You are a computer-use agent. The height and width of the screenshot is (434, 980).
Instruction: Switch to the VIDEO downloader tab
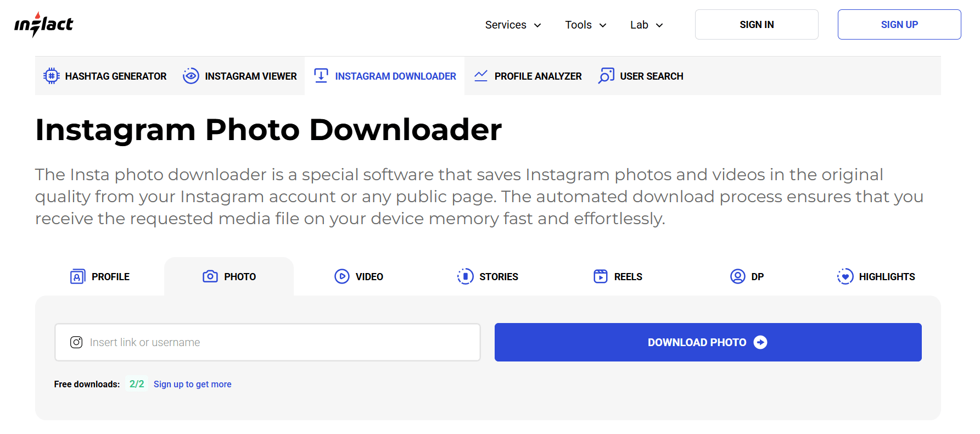point(359,276)
